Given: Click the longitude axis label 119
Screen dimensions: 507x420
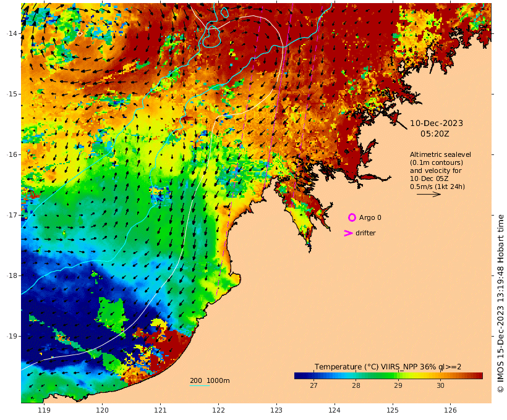Looking at the screenshot, I should [x=45, y=410].
